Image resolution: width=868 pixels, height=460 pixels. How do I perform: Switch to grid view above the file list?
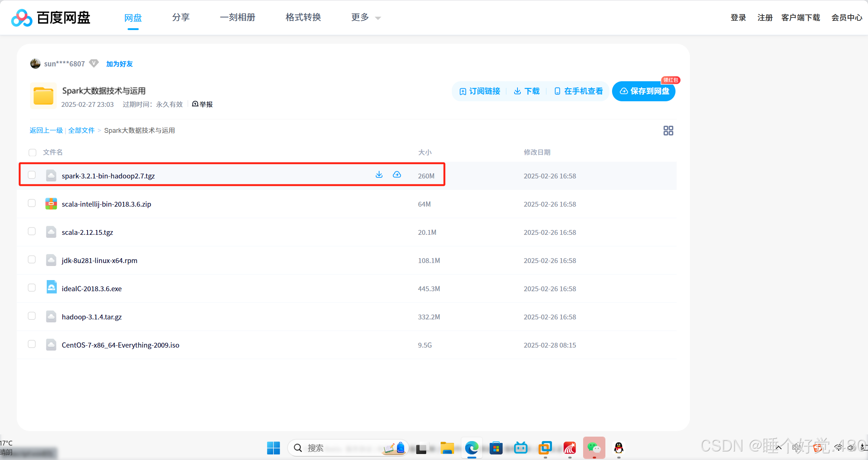668,131
